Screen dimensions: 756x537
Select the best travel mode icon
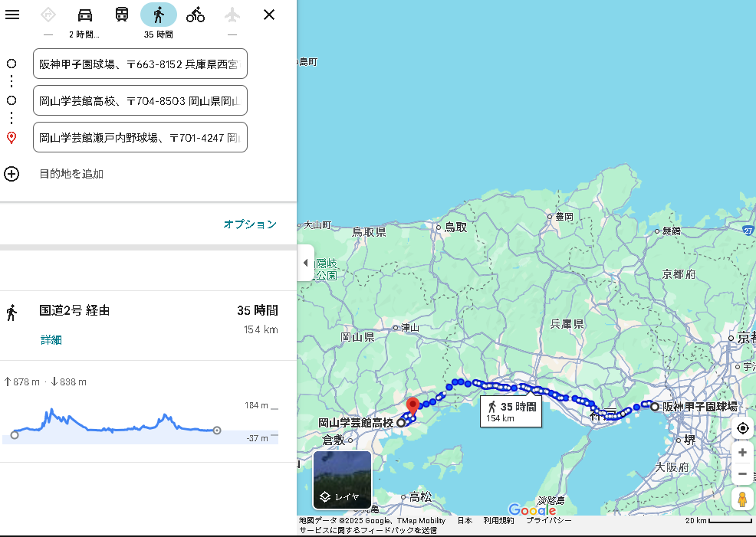tap(48, 15)
